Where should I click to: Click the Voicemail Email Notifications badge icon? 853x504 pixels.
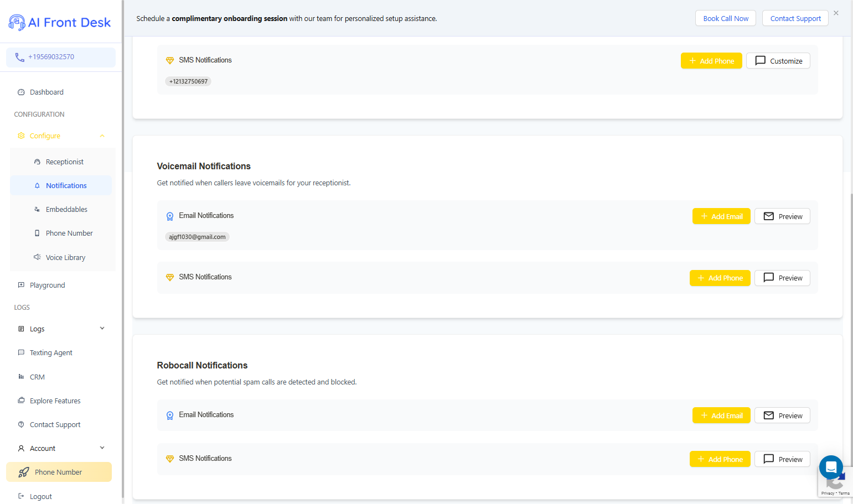coord(170,216)
